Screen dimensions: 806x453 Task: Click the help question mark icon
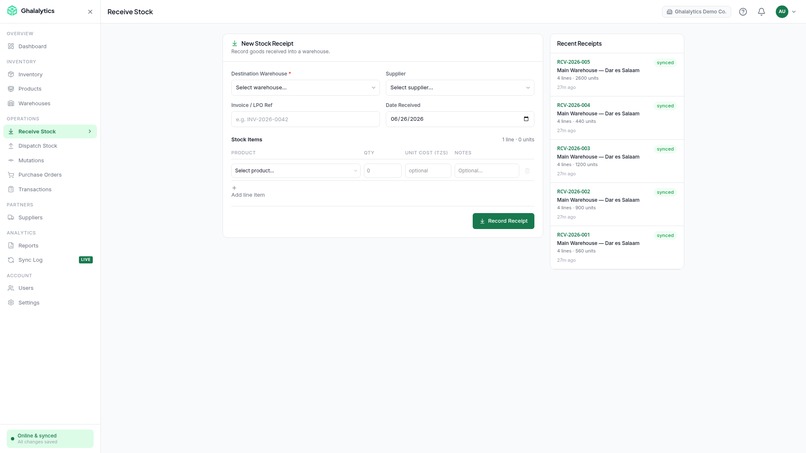click(743, 12)
